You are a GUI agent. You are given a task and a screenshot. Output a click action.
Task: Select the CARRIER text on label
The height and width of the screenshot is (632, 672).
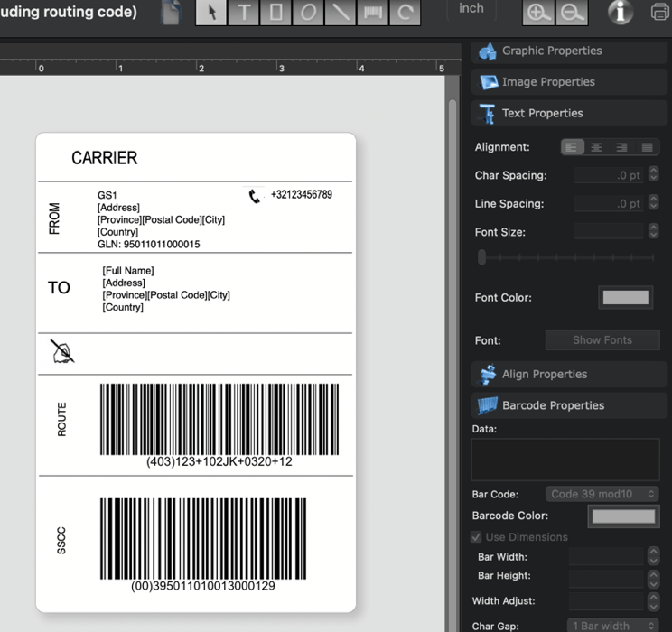pyautogui.click(x=105, y=158)
